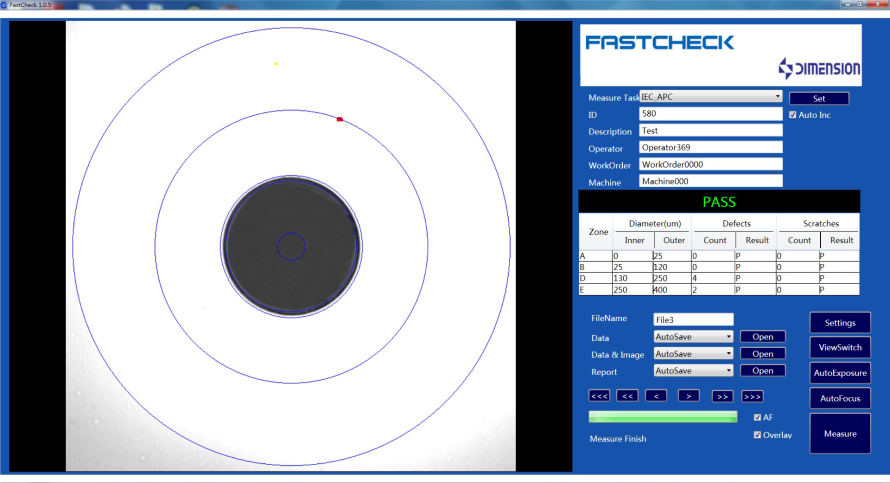The height and width of the screenshot is (483, 890).
Task: Click the Set button
Action: [x=818, y=98]
